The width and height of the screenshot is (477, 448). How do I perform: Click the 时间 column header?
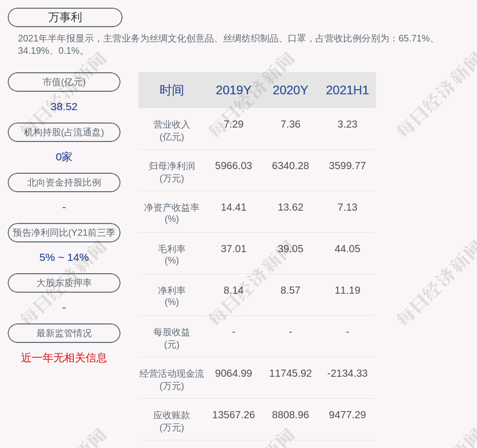[x=172, y=90]
